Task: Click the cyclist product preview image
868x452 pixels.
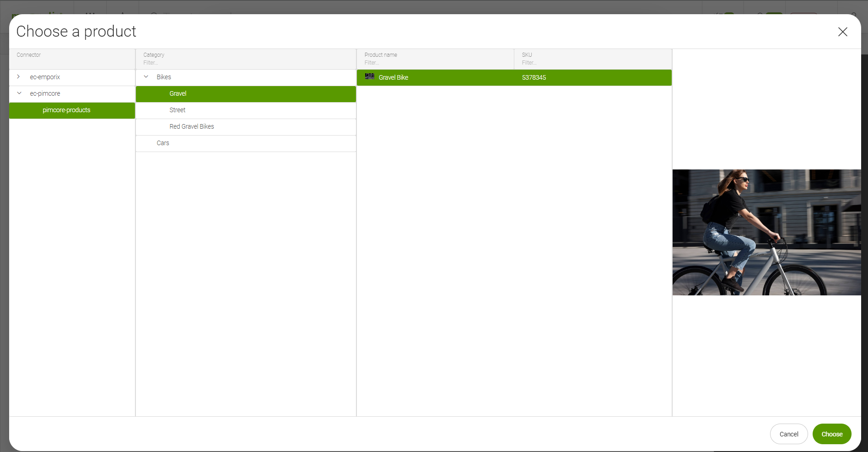Action: click(766, 233)
